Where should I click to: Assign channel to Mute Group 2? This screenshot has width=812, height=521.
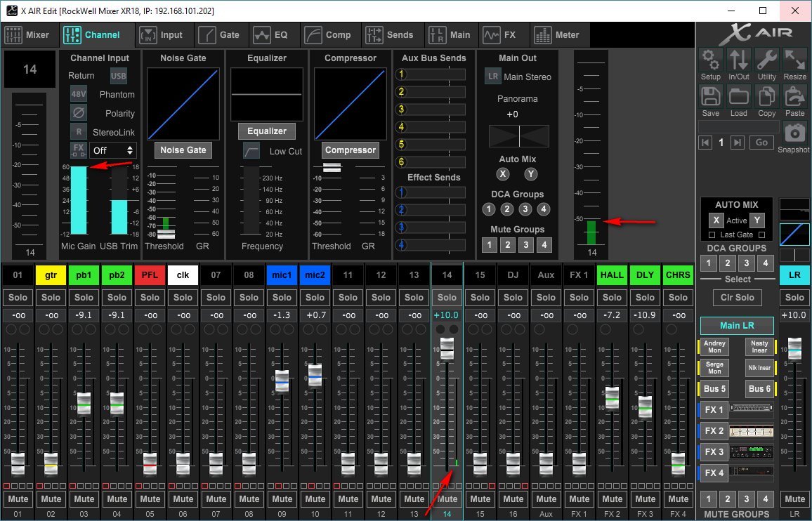pos(507,245)
